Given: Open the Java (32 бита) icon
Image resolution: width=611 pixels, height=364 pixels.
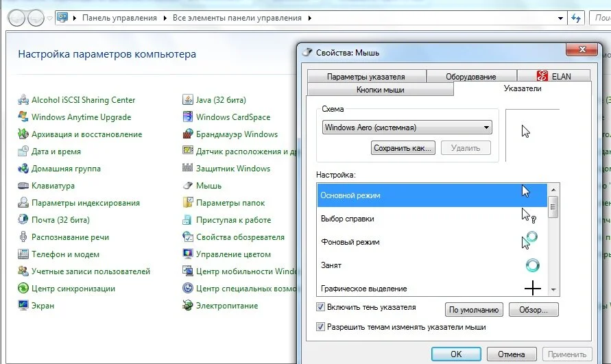Looking at the screenshot, I should point(188,100).
